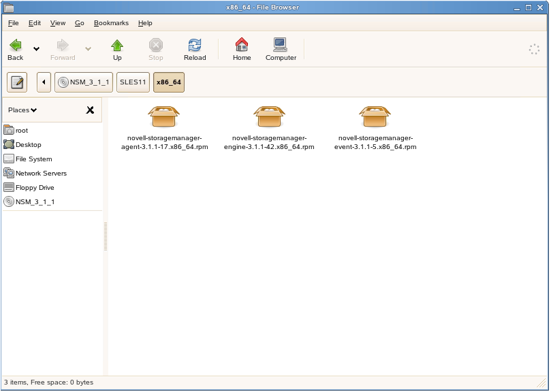
Task: Select the SLES11 path bar button
Action: pos(133,82)
